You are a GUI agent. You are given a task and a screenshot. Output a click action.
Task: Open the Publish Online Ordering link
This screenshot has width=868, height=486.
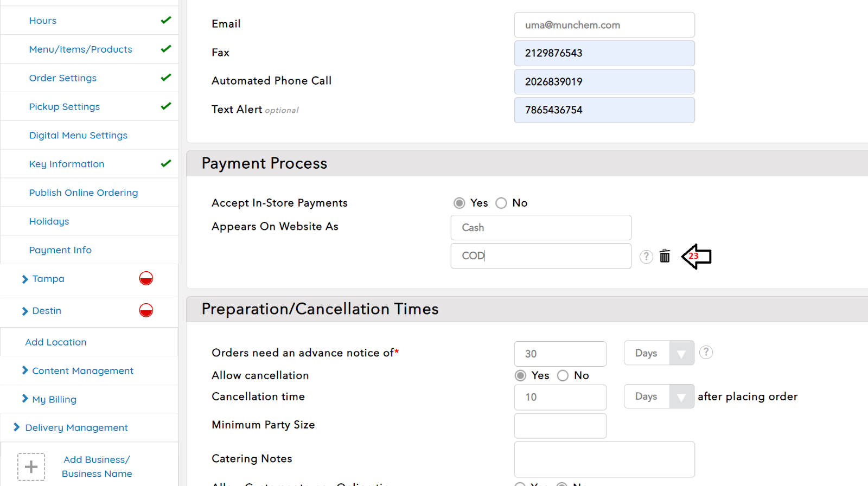84,193
